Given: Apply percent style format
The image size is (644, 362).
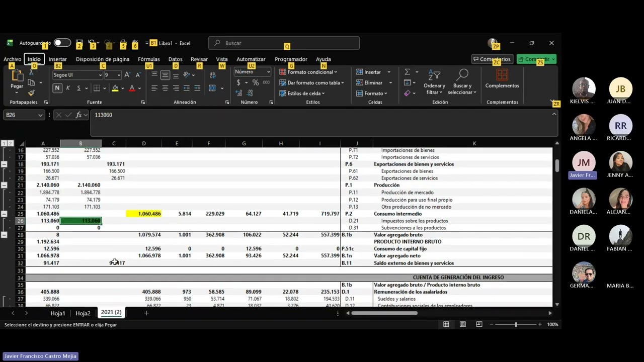Looking at the screenshot, I should 256,82.
